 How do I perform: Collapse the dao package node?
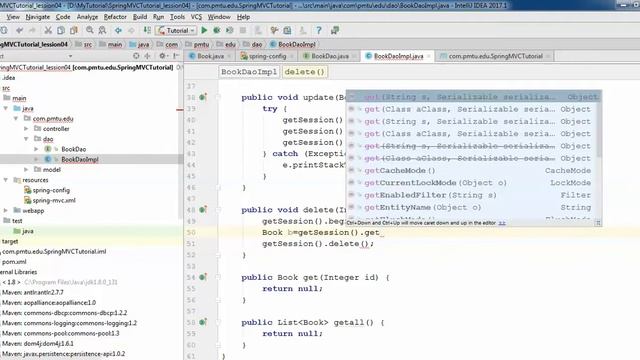point(26,139)
